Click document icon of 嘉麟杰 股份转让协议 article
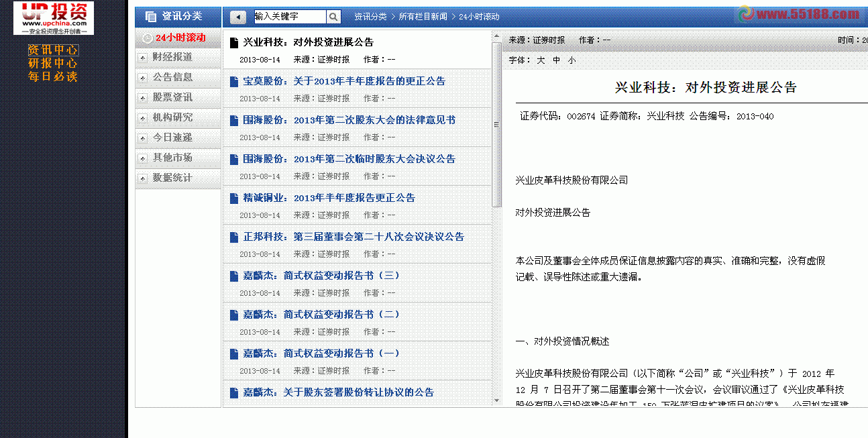868x438 pixels. [x=234, y=392]
